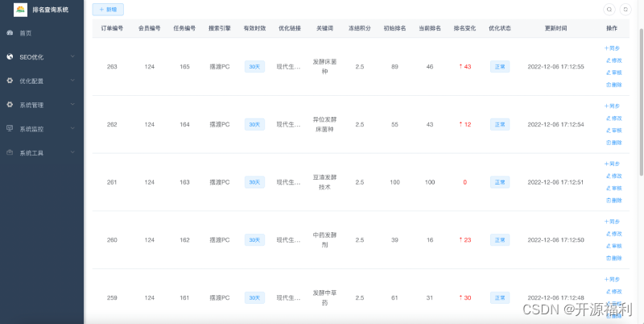Screen dimensions: 644x324
Task: Click 删除 for order 261
Action: coord(614,200)
